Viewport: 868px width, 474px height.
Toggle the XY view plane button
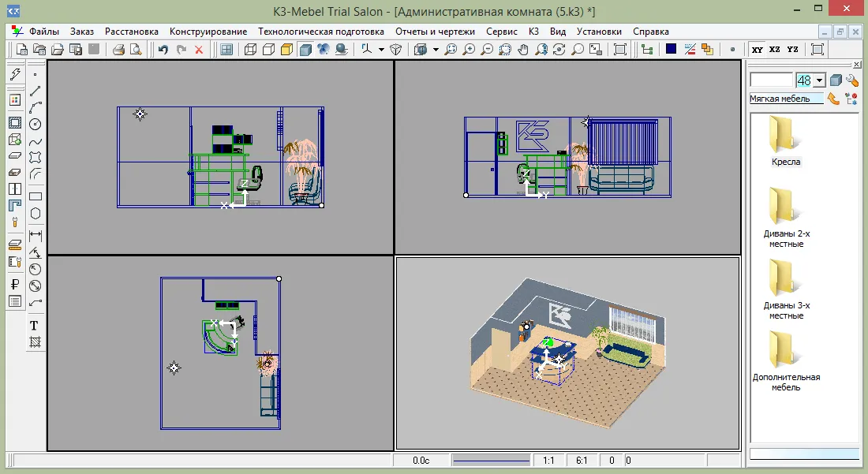(758, 50)
